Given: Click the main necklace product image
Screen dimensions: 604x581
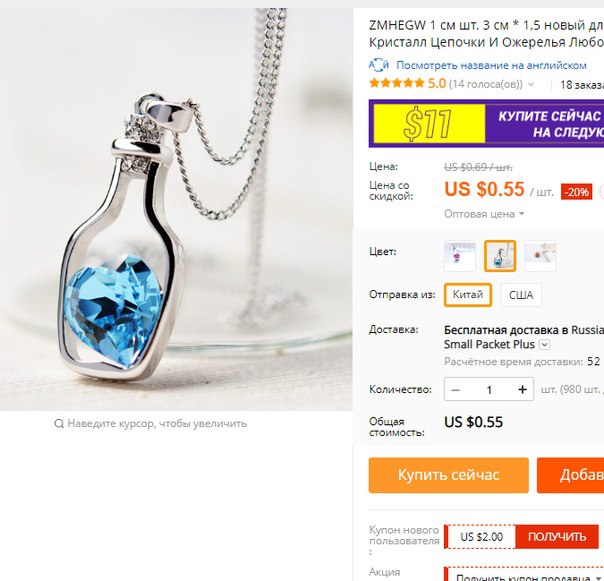Looking at the screenshot, I should click(x=176, y=210).
